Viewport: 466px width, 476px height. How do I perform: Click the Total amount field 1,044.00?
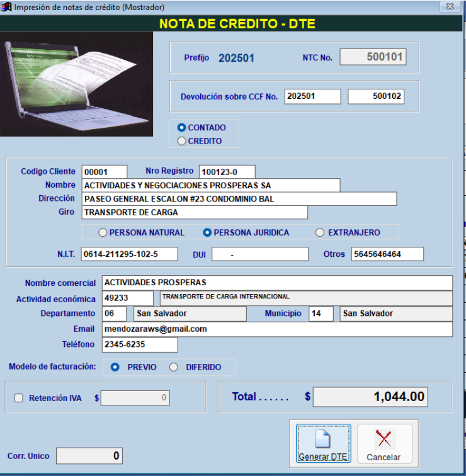pyautogui.click(x=370, y=397)
